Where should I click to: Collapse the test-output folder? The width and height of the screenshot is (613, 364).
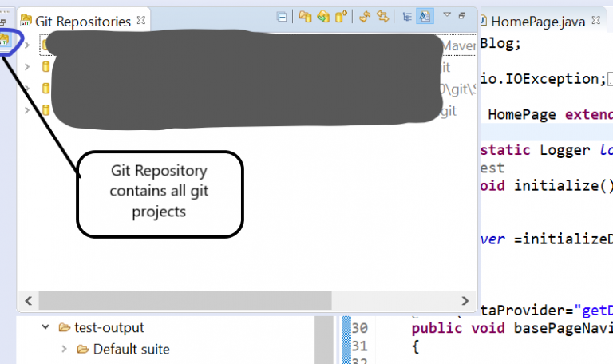45,326
